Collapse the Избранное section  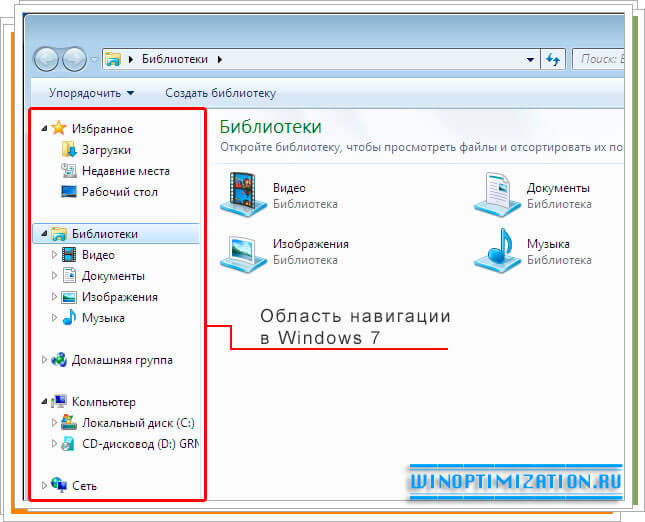(44, 129)
